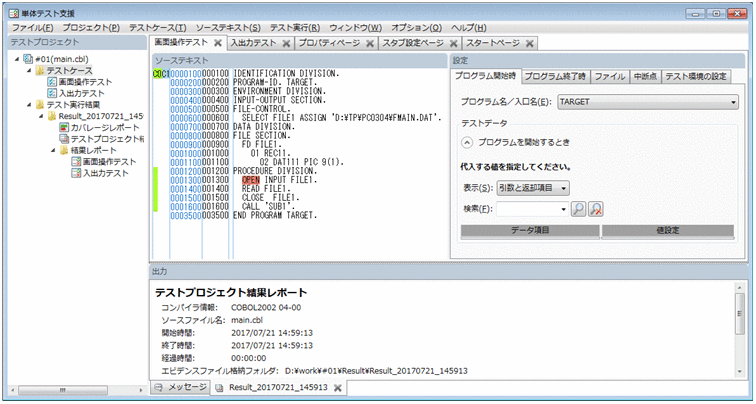Screen dimensions: 756x404
Task: Click the データ項目 column header
Action: (x=530, y=230)
